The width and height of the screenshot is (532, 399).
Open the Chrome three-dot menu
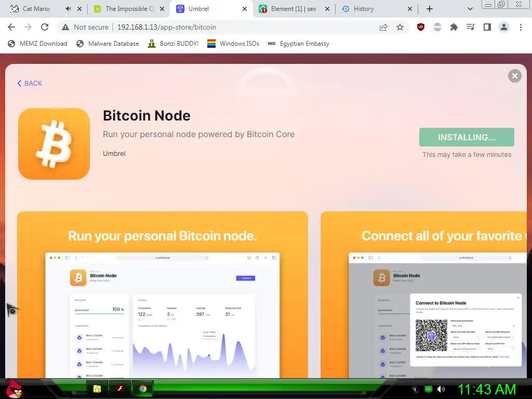(521, 27)
